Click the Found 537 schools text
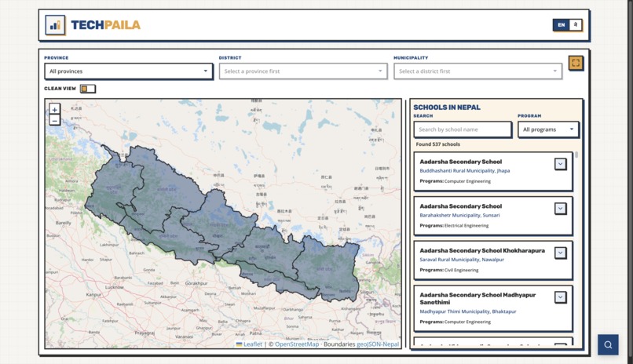The width and height of the screenshot is (633, 364). [x=437, y=144]
